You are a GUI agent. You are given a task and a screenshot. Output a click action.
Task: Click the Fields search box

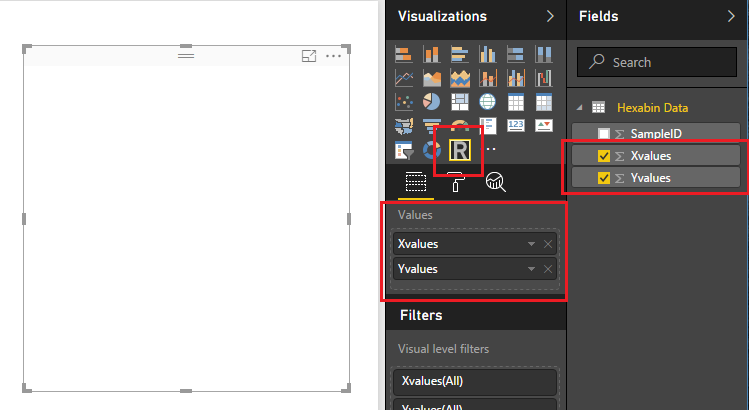(x=657, y=62)
